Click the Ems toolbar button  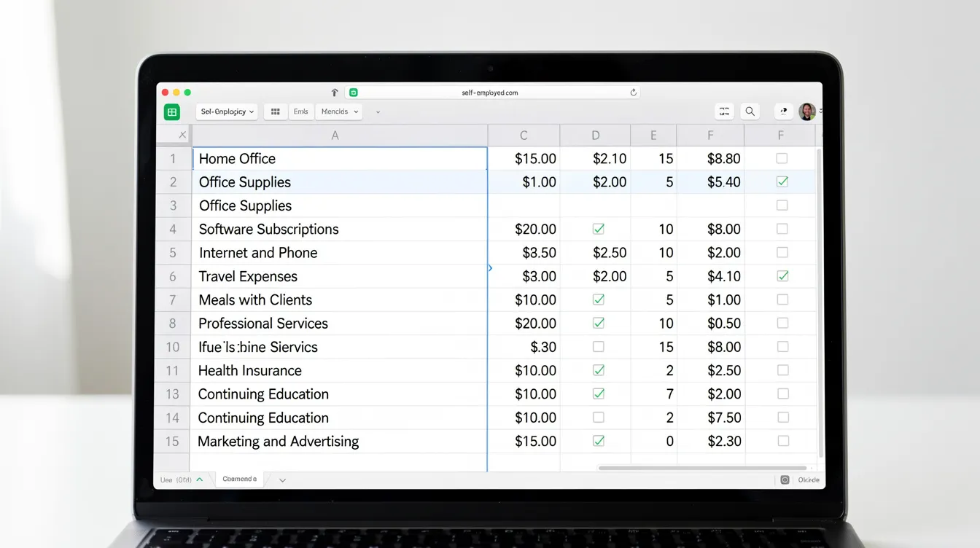301,111
